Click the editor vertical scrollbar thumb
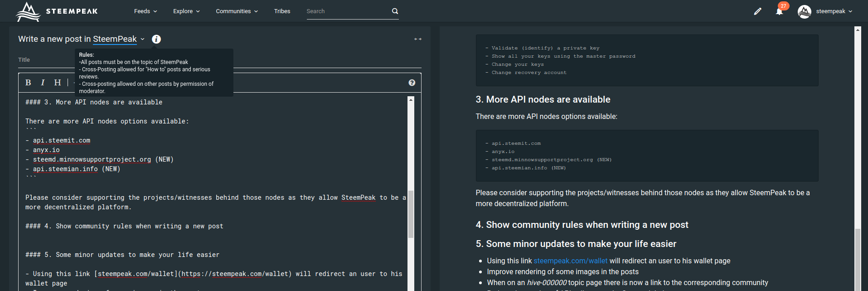Screen dimensions: 868x291 tap(411, 214)
